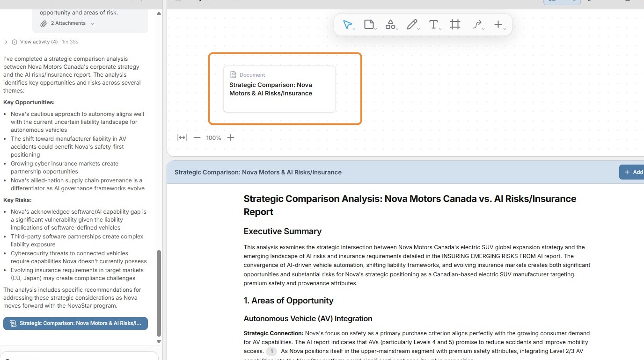Viewport: 644px width, 360px height.
Task: Click the 'Strategic Connection:' bold text
Action: point(273,333)
